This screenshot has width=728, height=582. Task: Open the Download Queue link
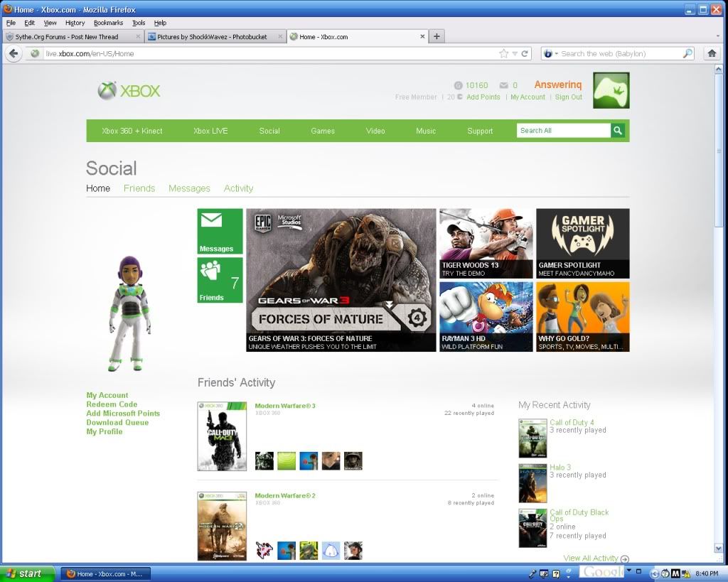click(x=117, y=422)
